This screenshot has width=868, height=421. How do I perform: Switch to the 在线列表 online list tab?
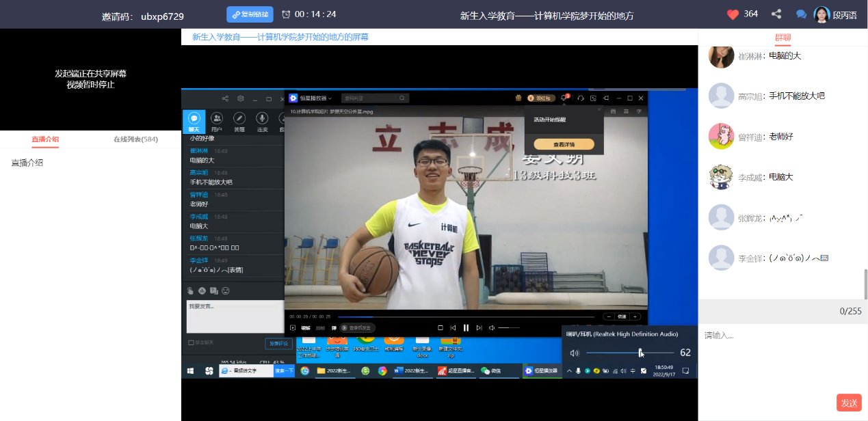[x=135, y=139]
